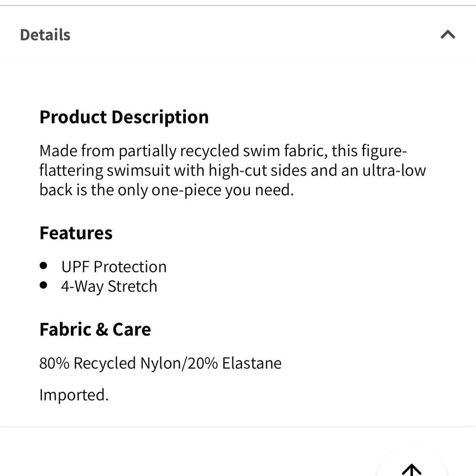Click the paragraph starting 'Made from partially'

[x=232, y=170]
